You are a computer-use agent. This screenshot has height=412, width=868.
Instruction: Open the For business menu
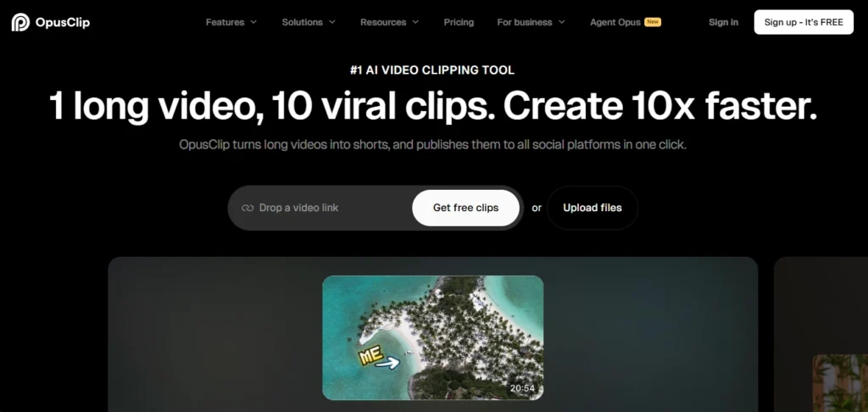[525, 22]
